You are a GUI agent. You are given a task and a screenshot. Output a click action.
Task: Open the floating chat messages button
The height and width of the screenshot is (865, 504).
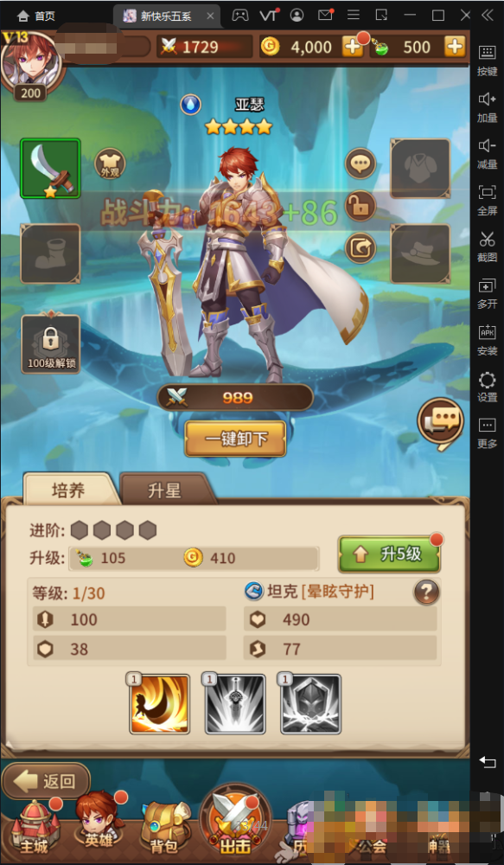[x=441, y=423]
